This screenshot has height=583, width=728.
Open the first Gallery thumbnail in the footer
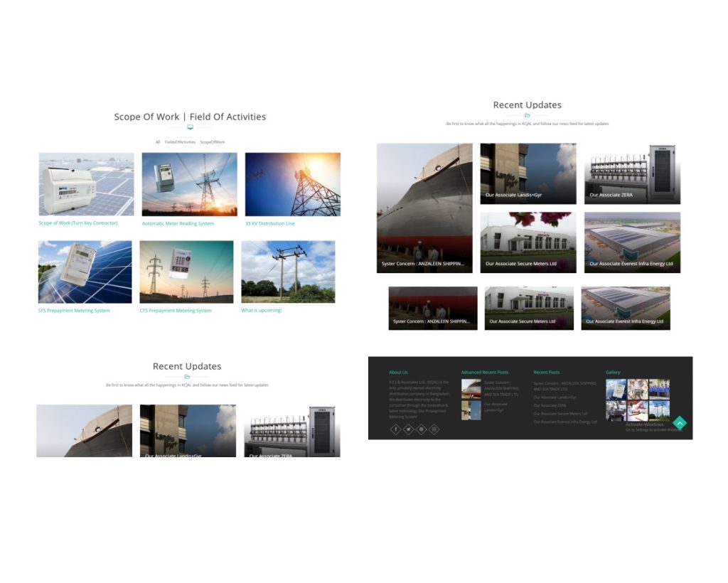click(616, 389)
